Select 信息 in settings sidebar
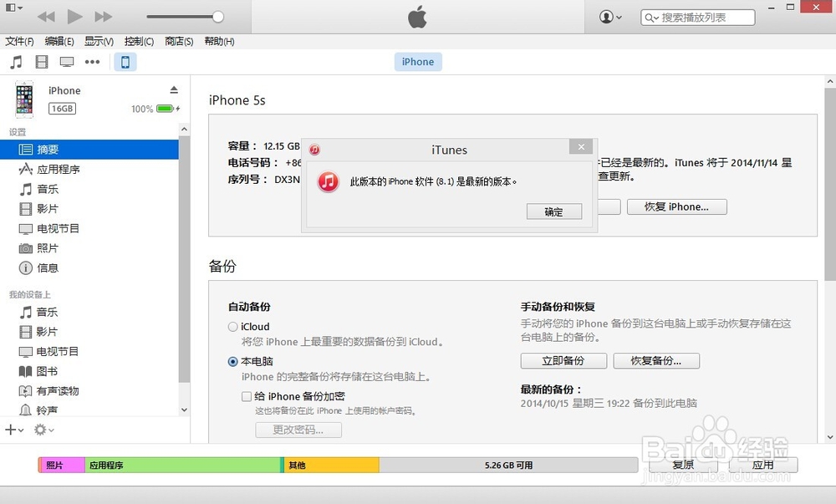Image resolution: width=836 pixels, height=504 pixels. coord(89,268)
